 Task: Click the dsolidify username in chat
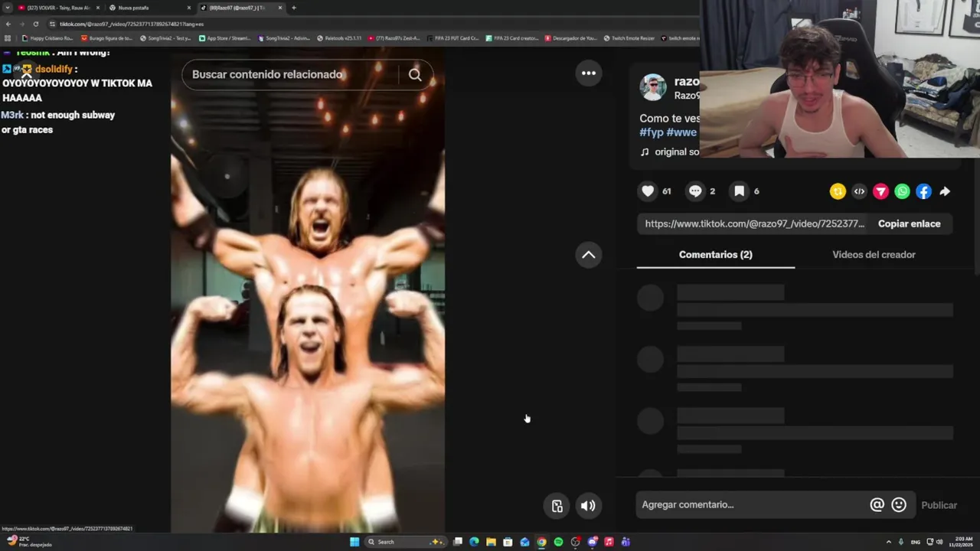click(x=54, y=69)
